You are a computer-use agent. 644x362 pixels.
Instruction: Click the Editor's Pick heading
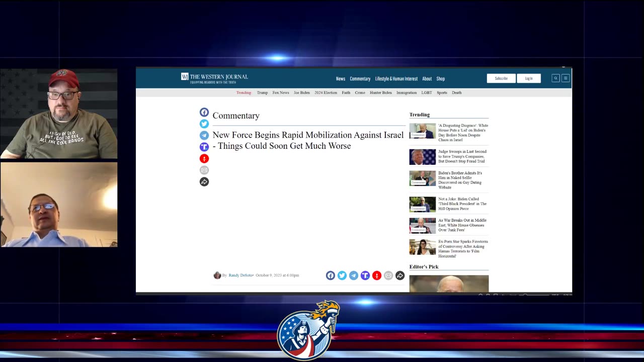point(424,266)
